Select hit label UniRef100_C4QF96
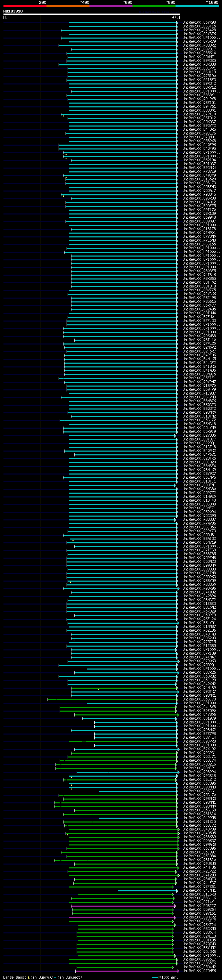Image resolution: width=222 pixels, height=980 pixels. [x=199, y=145]
